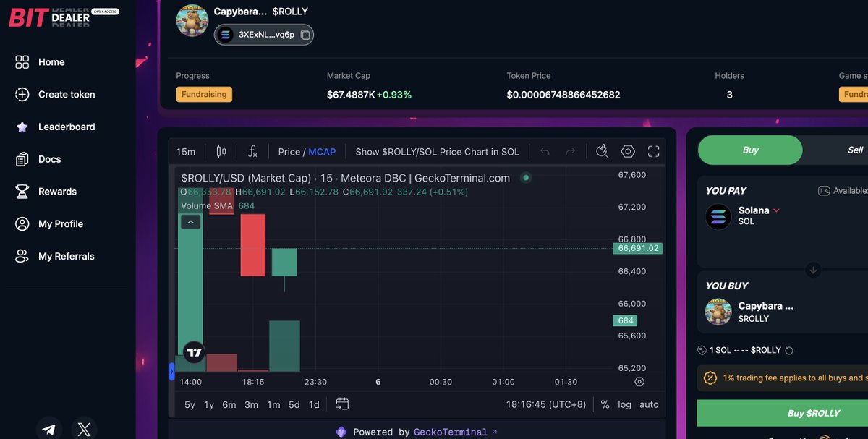Image resolution: width=868 pixels, height=439 pixels.
Task: Go to the Leaderboard page
Action: click(55, 127)
